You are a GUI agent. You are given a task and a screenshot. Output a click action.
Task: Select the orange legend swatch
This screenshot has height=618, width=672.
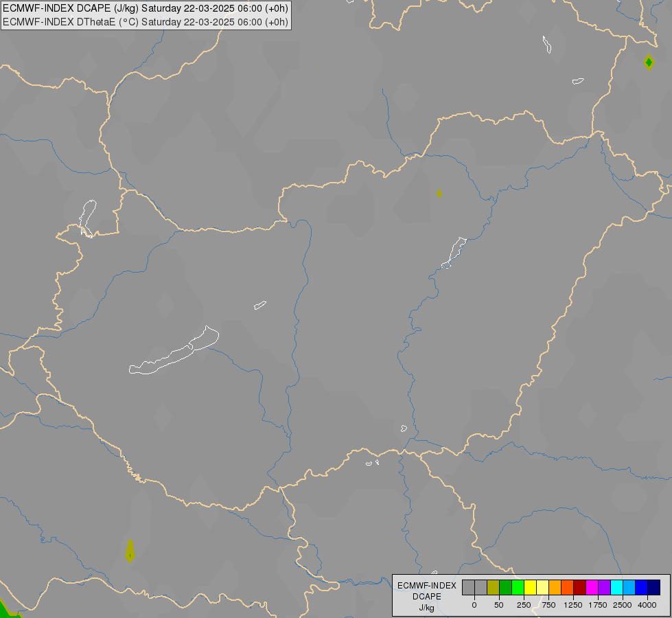coord(555,588)
